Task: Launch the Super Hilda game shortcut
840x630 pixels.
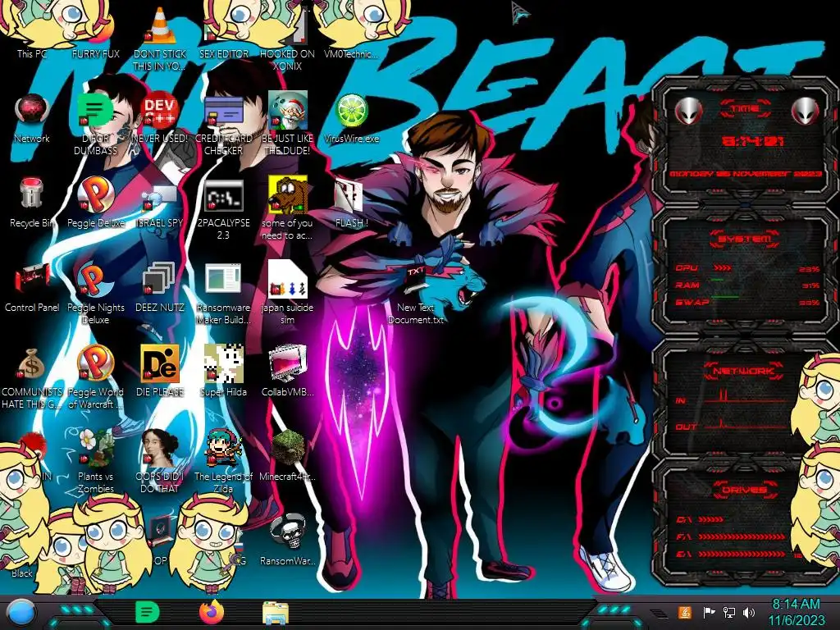Action: 223,371
